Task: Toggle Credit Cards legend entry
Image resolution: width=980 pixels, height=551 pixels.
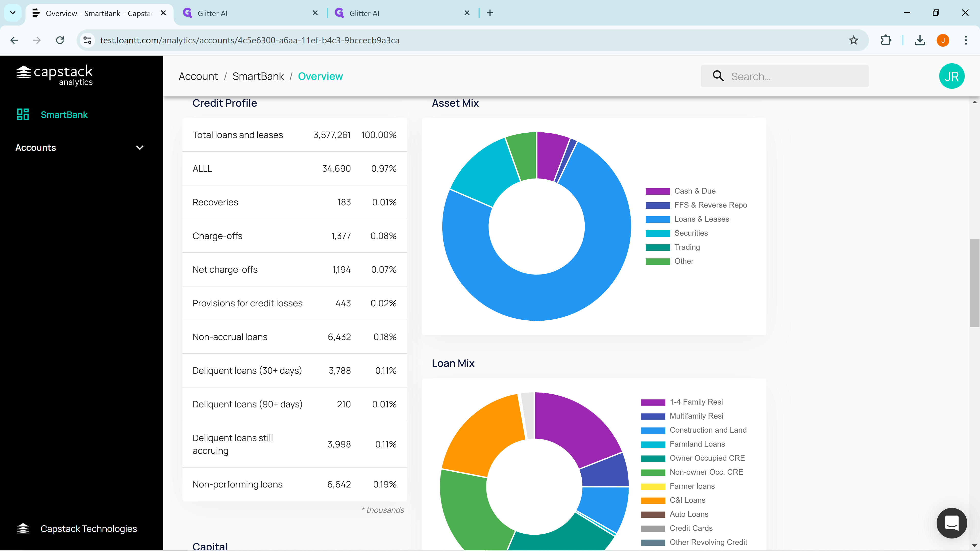Action: click(x=676, y=529)
